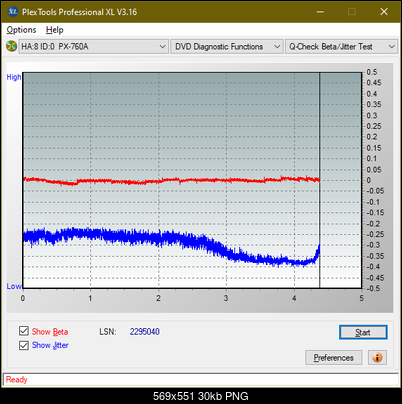402x404 pixels.
Task: Click the Start button
Action: [x=363, y=332]
